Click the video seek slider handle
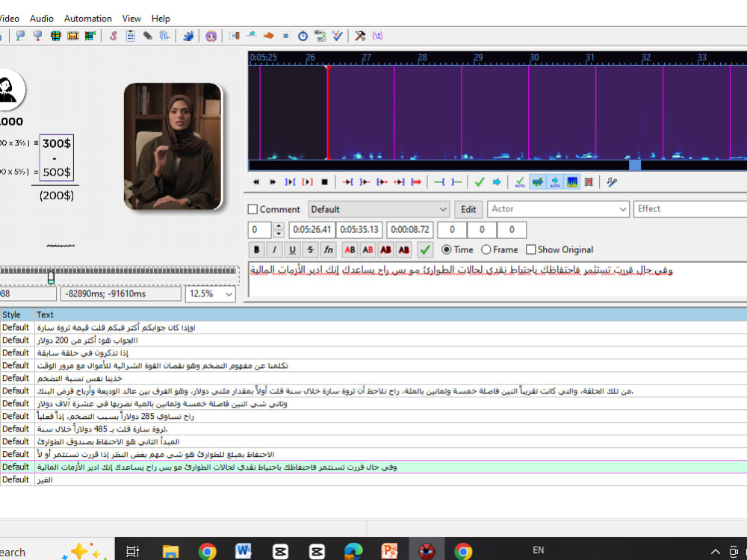This screenshot has height=560, width=747. coord(51,277)
